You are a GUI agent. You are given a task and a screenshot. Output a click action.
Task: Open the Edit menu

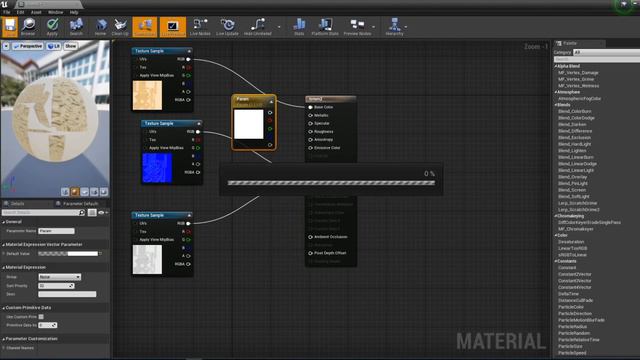pyautogui.click(x=20, y=12)
